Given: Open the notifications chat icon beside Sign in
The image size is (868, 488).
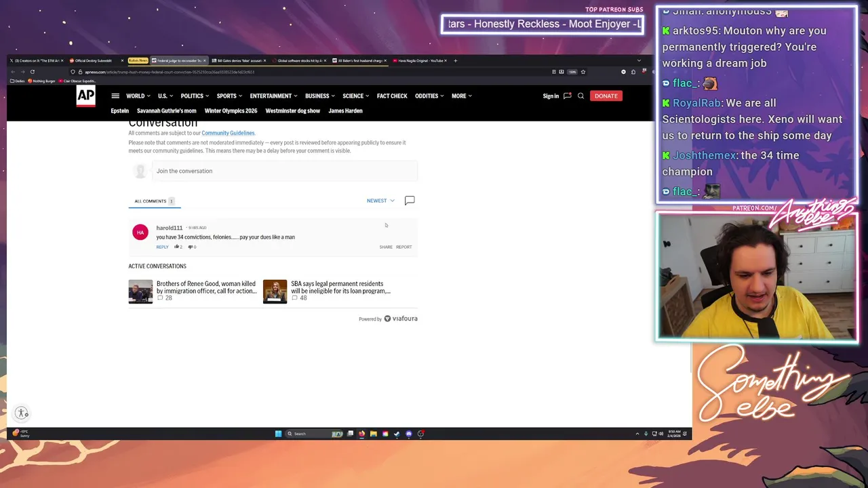Looking at the screenshot, I should coord(568,96).
